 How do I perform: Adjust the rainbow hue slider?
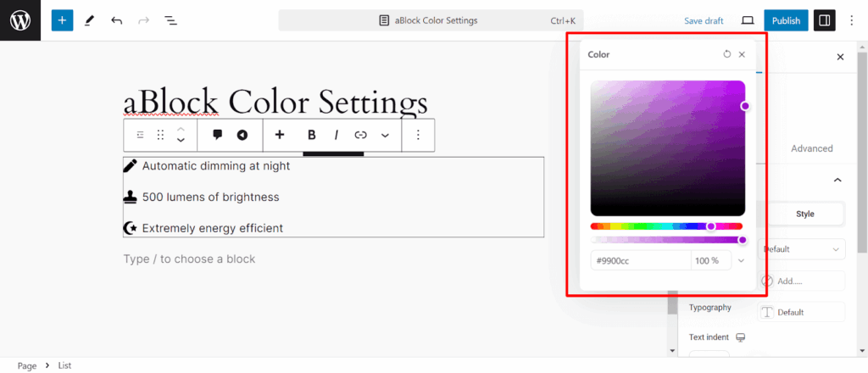[666, 226]
